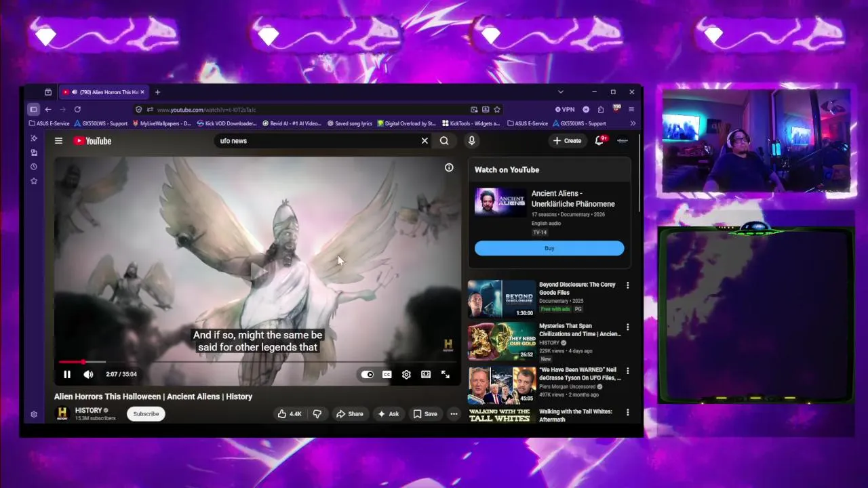
Task: Open the browser extensions icon
Action: pos(601,109)
